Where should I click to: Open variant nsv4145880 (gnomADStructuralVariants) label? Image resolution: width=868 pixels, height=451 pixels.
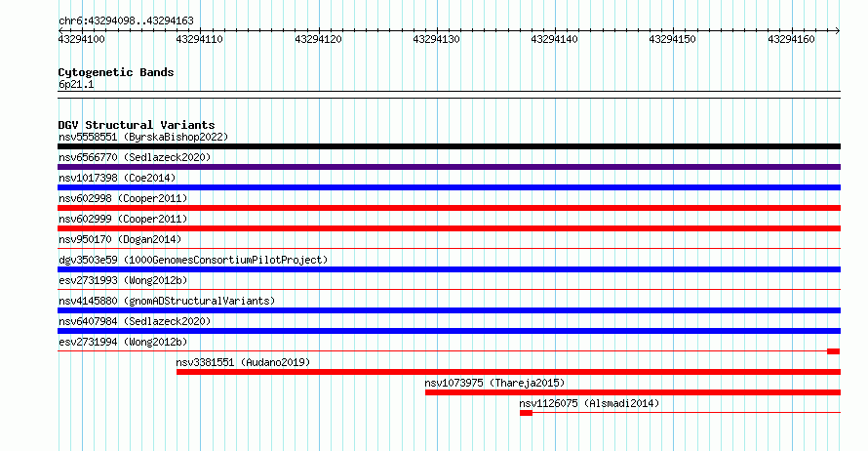point(167,301)
